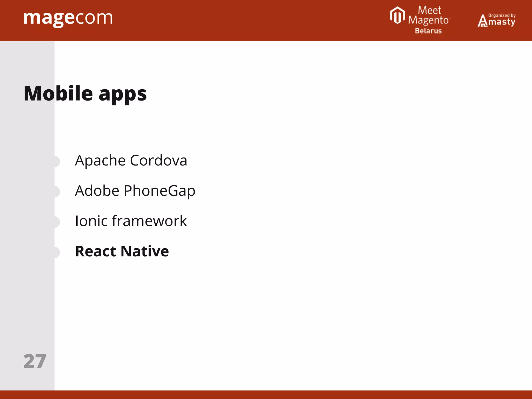
Task: Select the 'Ionic framework' bullet text
Action: [x=131, y=221]
